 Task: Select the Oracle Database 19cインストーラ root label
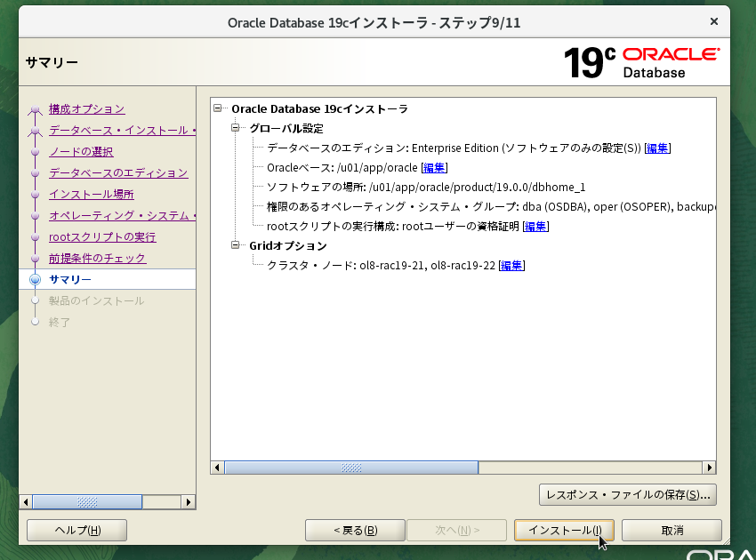coord(319,109)
